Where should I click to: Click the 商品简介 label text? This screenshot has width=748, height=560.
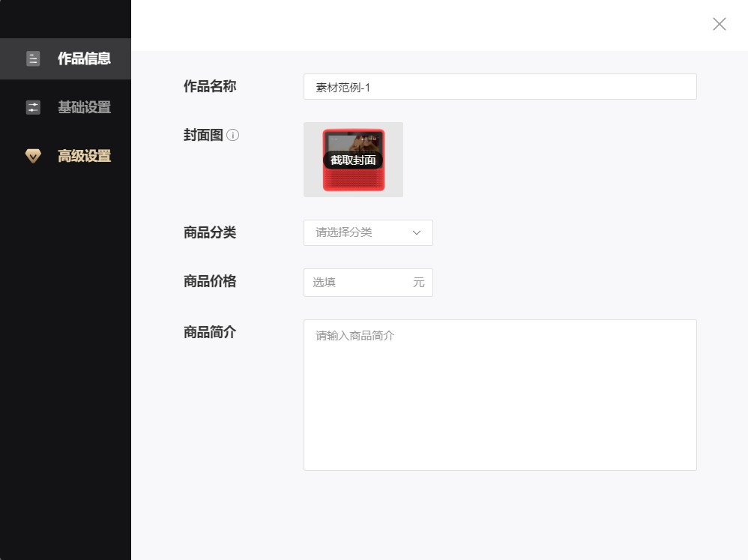[x=210, y=332]
